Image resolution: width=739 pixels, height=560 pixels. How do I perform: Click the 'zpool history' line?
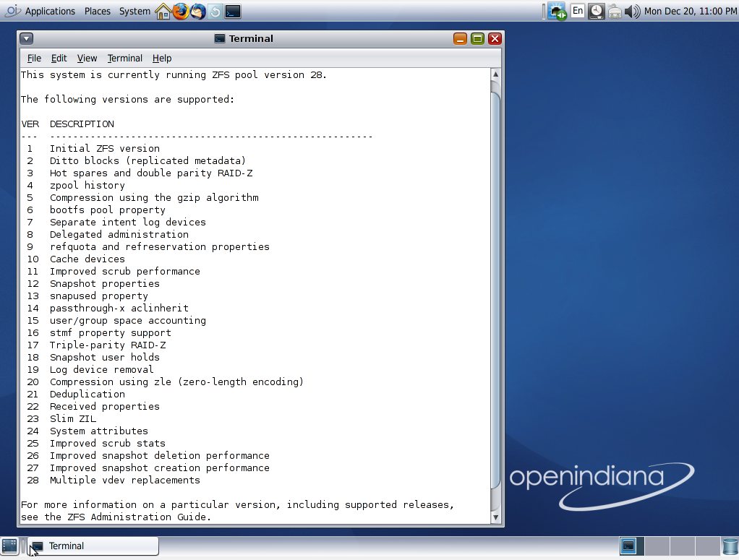coord(87,186)
